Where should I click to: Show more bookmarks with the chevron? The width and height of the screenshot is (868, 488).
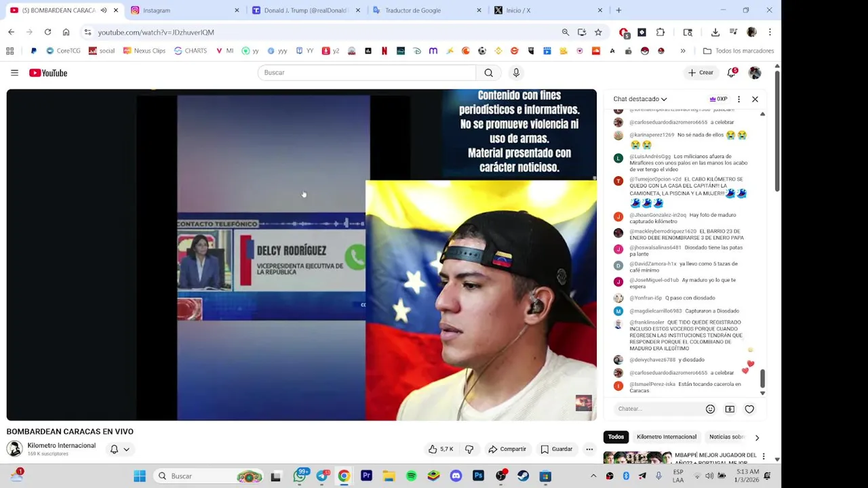(x=683, y=51)
